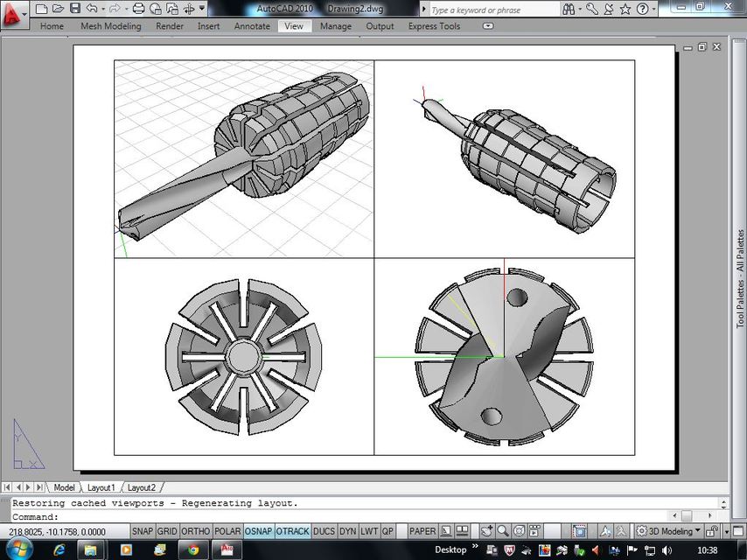Enable GRID display mode
747x560 pixels.
[x=167, y=531]
